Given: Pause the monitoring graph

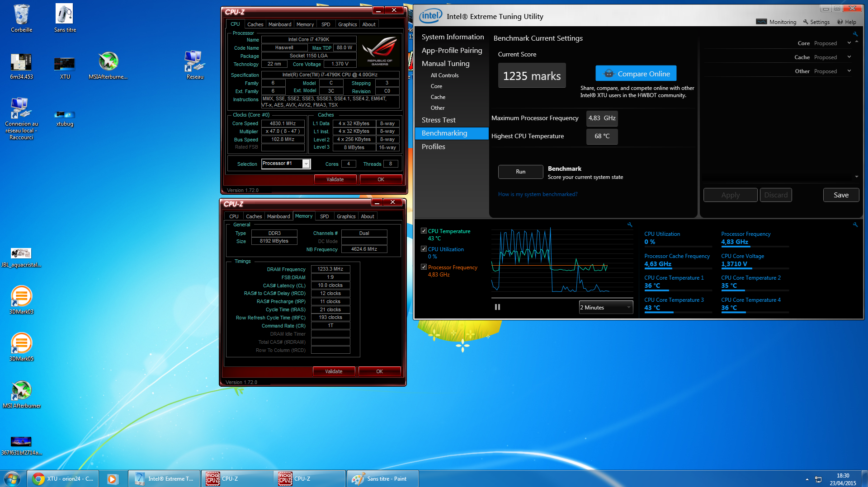Looking at the screenshot, I should point(497,307).
